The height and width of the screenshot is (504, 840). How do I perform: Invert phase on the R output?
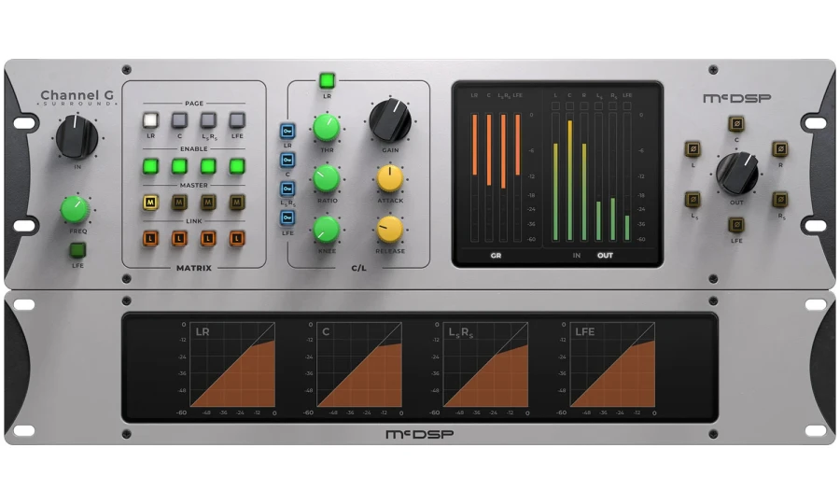780,149
